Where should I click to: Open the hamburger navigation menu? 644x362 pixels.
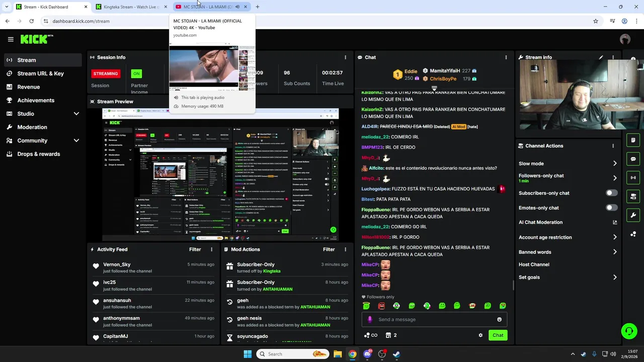pos(11,39)
